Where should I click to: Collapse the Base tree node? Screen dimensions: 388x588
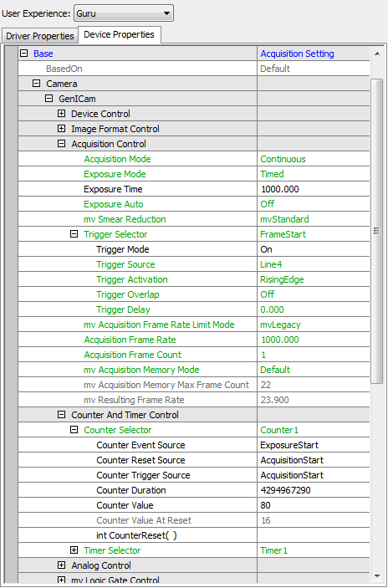click(x=24, y=54)
